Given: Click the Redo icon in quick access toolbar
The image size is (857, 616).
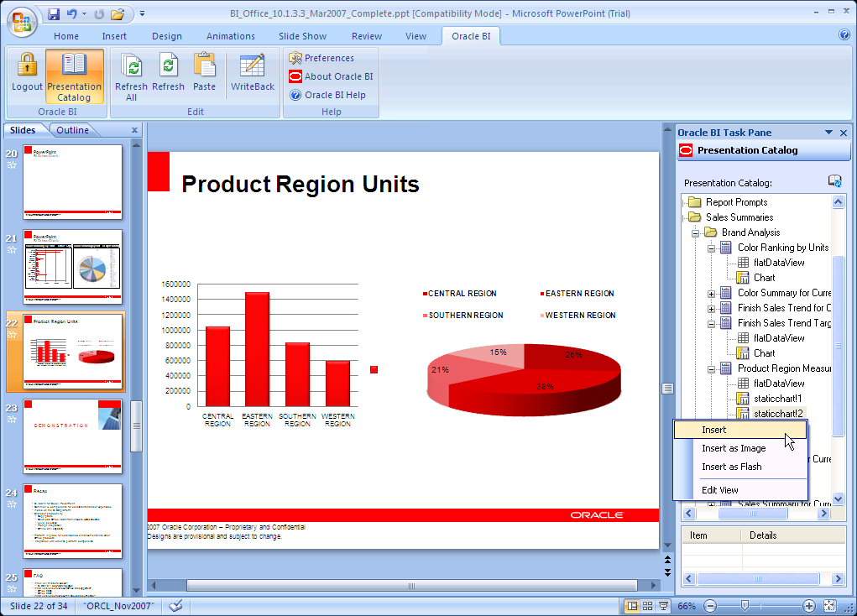Looking at the screenshot, I should 99,14.
